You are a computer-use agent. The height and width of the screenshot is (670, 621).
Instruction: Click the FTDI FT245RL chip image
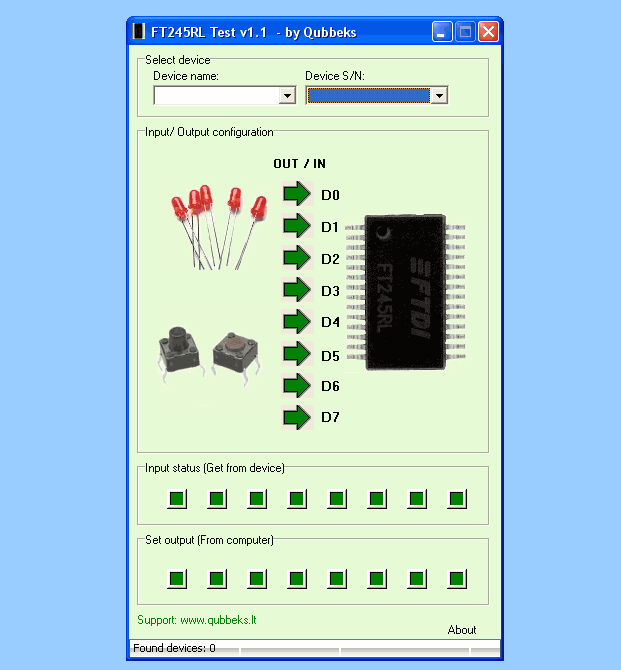(x=405, y=292)
